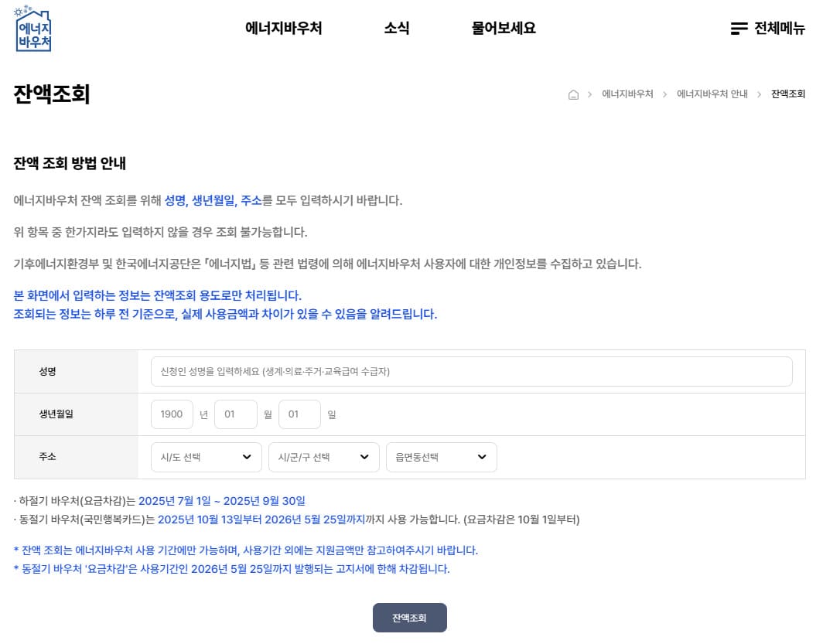
Task: Open the 에너지바우처 navigation menu
Action: click(x=284, y=28)
